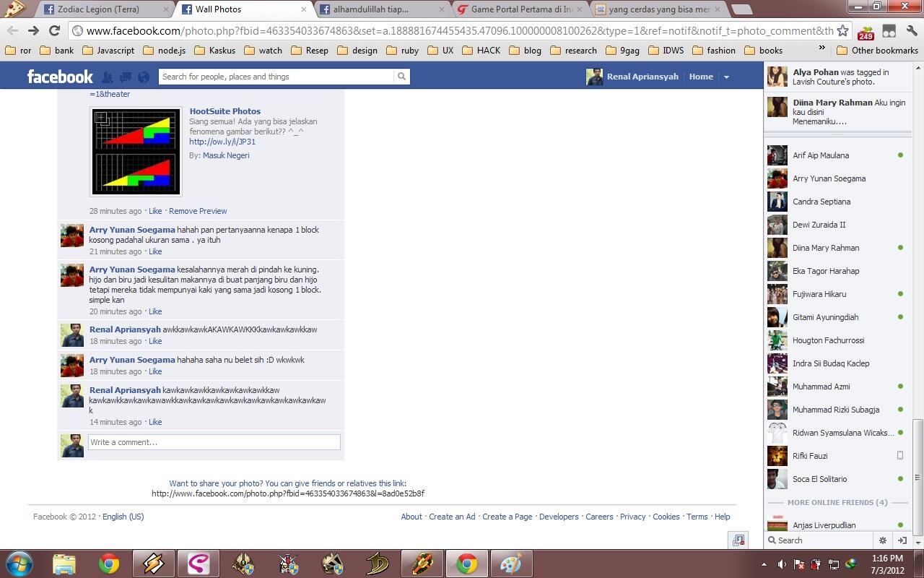Open chat options gear icon
The height and width of the screenshot is (578, 924).
[882, 540]
